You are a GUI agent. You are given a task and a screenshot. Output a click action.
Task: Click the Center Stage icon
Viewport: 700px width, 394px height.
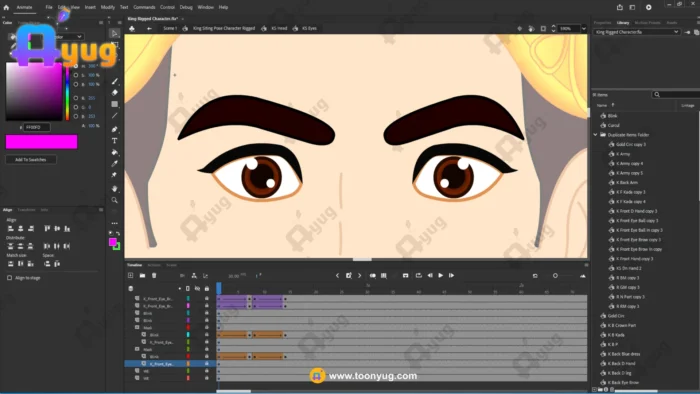pos(519,29)
